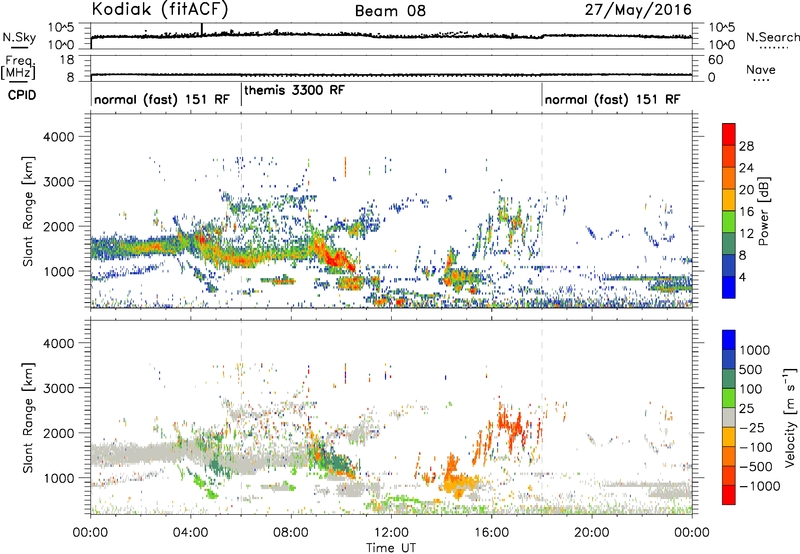Click the N.Search legend label

773,37
